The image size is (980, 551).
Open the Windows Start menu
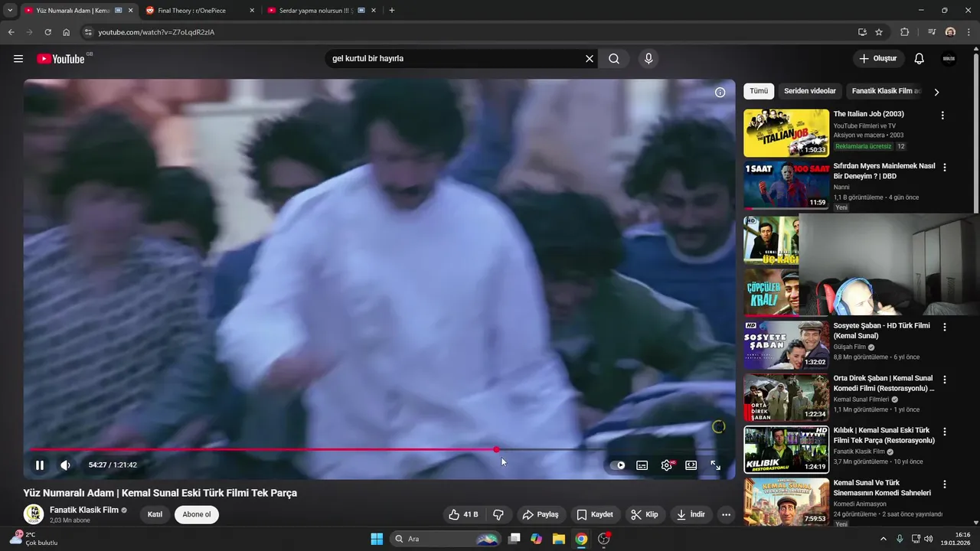[x=377, y=539]
